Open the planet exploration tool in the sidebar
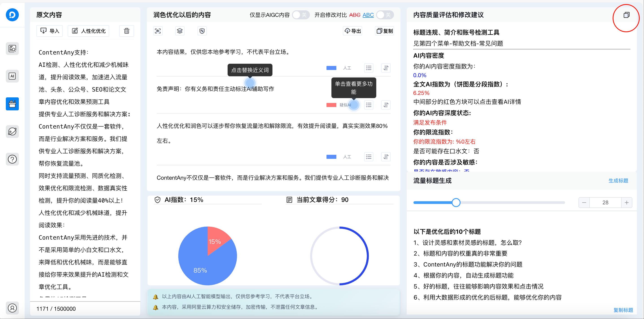Image resolution: width=644 pixels, height=319 pixels. [x=12, y=131]
